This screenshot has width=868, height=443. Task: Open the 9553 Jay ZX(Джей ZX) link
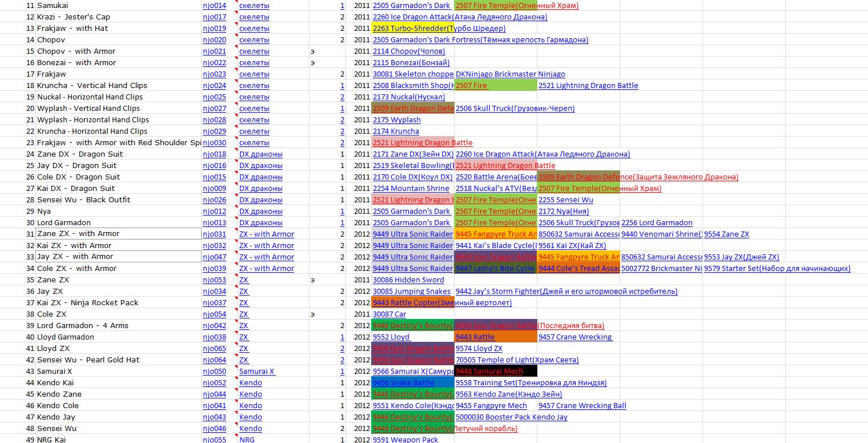coord(741,257)
